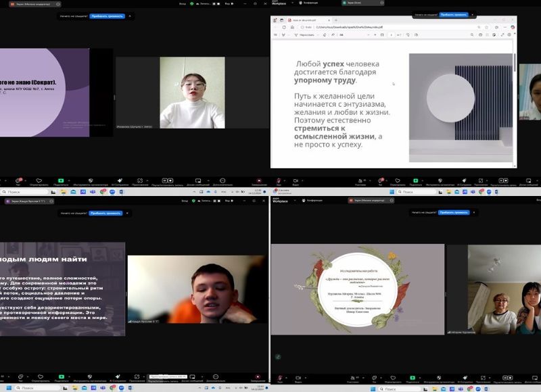This screenshot has width=541, height=392.
Task: Select the PDF tab in the Edge browser
Action: 301,21
